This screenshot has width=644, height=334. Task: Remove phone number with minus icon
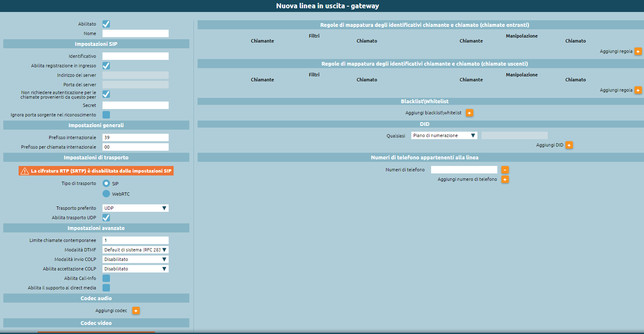(x=505, y=170)
